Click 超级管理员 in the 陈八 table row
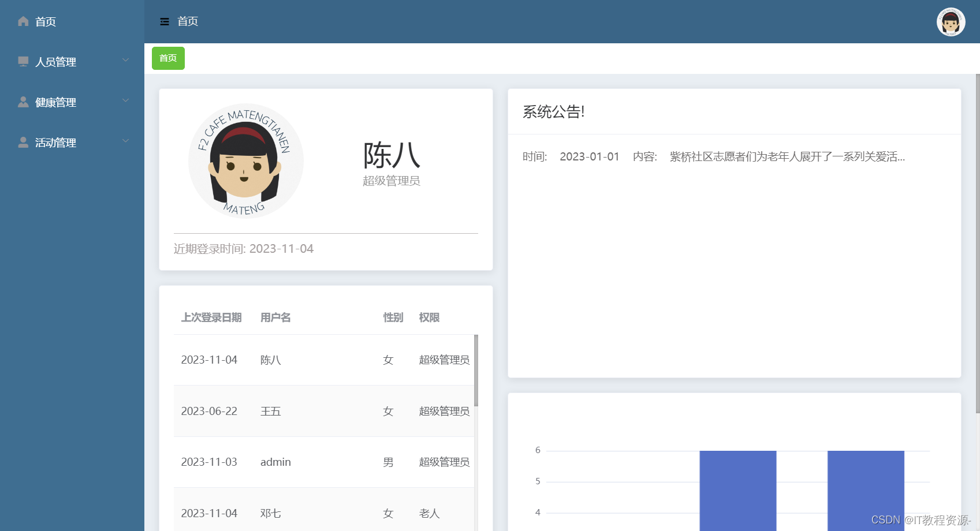 pyautogui.click(x=444, y=360)
